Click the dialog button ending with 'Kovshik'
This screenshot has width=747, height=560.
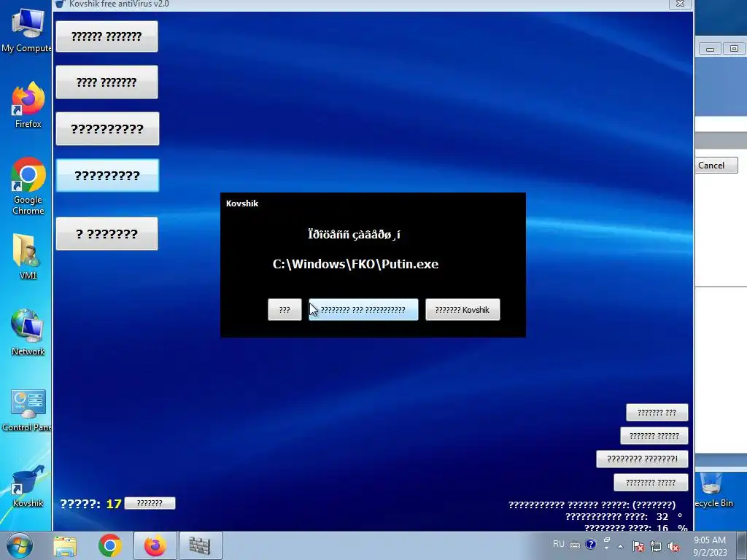462,309
